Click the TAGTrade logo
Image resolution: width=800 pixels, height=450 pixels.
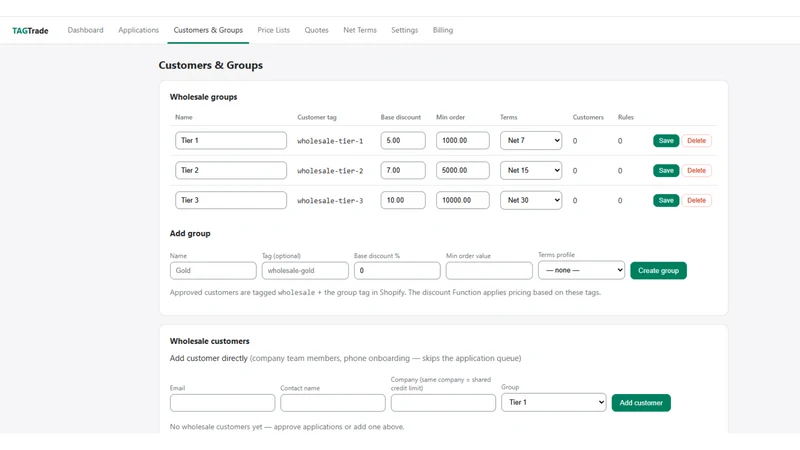pos(30,31)
